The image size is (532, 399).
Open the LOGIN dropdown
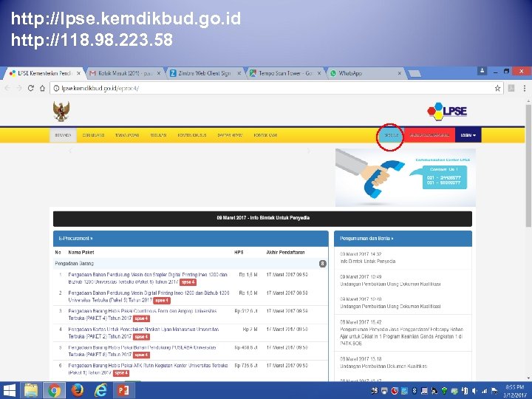coord(468,135)
